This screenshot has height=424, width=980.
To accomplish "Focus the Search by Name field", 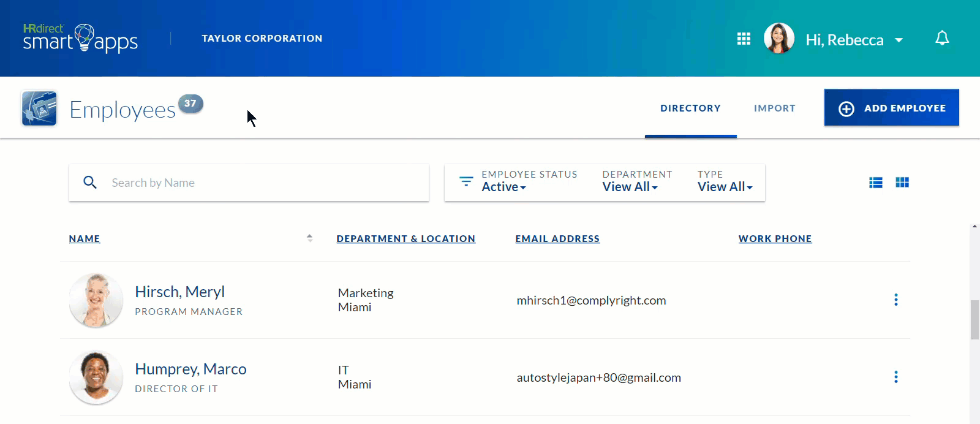I will coord(249,183).
